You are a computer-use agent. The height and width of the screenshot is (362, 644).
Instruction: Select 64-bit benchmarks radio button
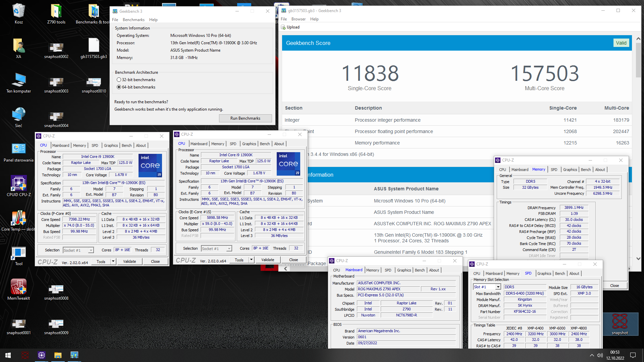[x=119, y=87]
